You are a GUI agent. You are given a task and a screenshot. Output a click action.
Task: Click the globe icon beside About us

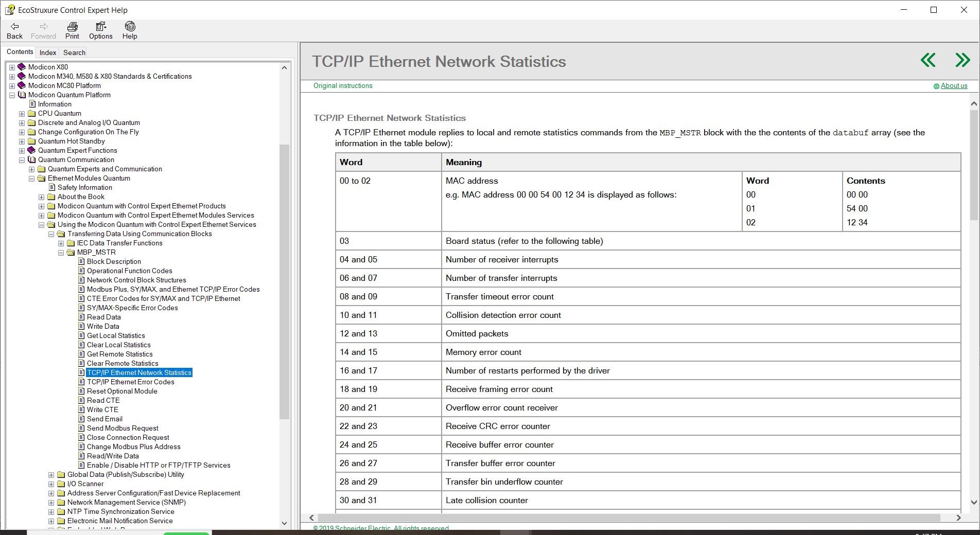[x=936, y=86]
